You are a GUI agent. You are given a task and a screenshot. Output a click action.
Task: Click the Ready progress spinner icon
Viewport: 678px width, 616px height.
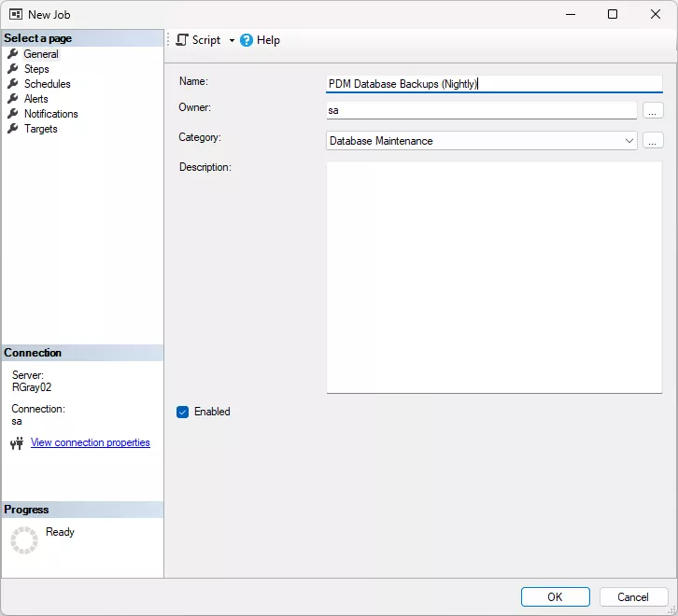(24, 539)
